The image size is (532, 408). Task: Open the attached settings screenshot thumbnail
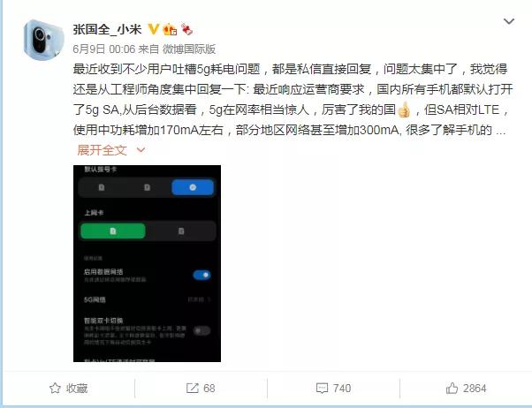(147, 263)
